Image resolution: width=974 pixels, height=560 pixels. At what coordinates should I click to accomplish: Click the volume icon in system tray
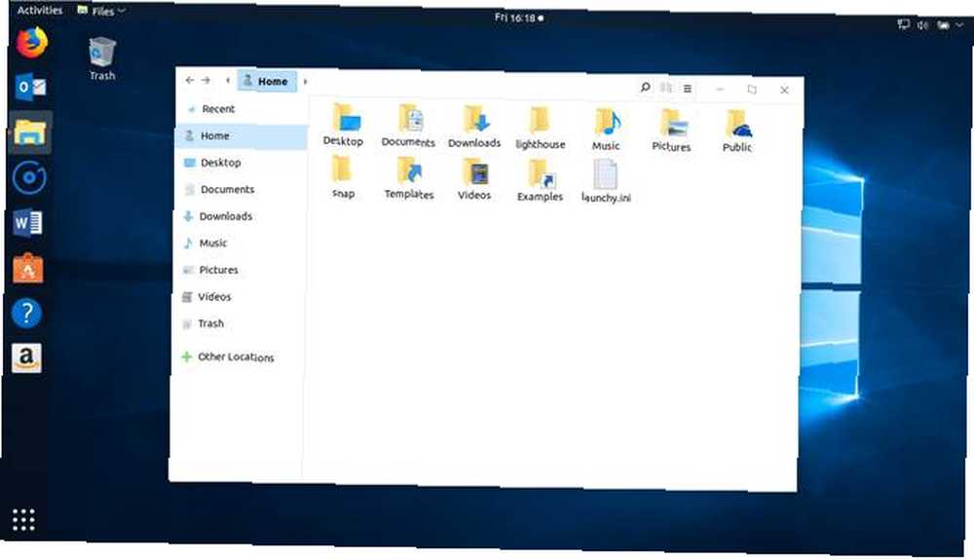tap(922, 24)
